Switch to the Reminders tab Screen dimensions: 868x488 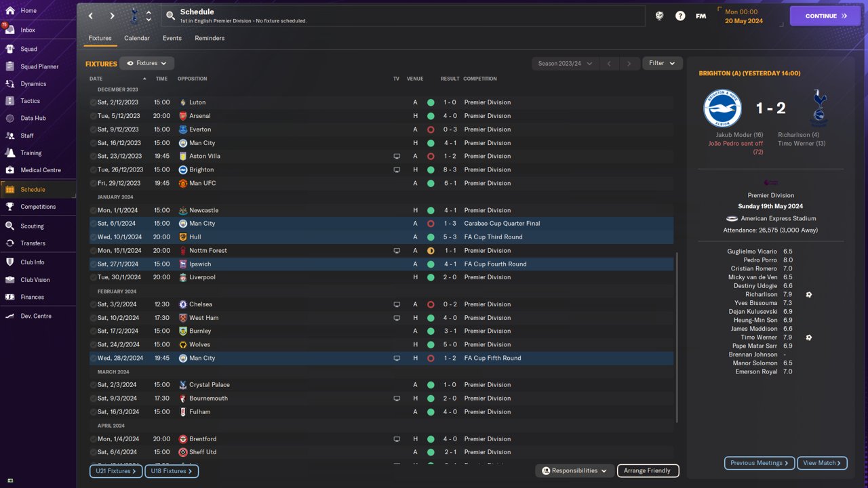(x=210, y=38)
